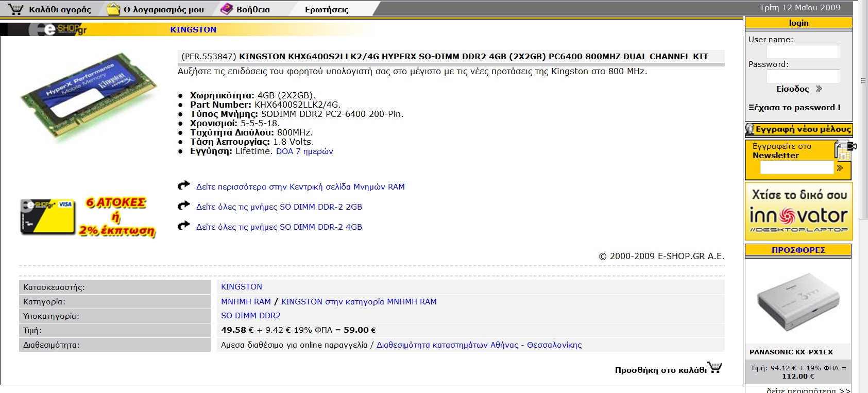Focus the Newsletter email input field

click(x=796, y=167)
